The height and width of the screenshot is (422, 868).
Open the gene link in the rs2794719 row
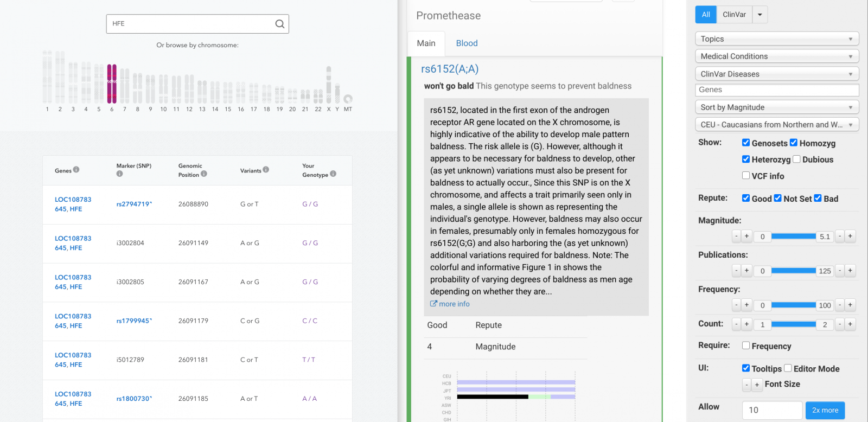point(73,204)
